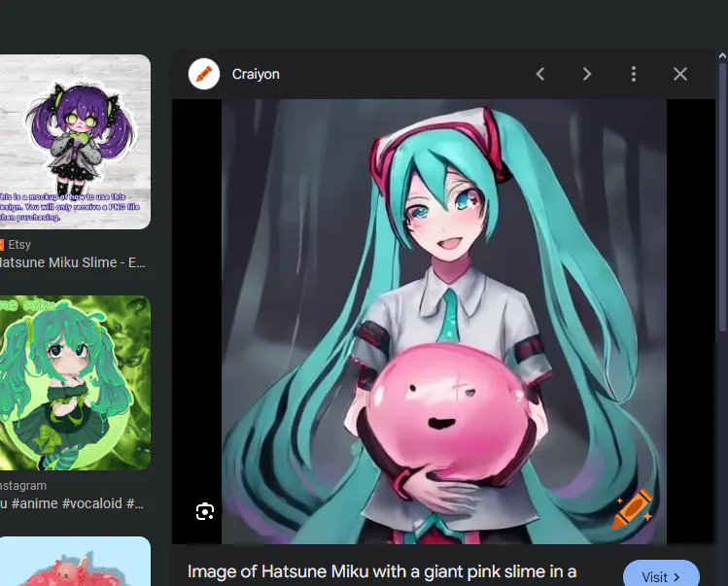Click the Visit button
Image resolution: width=728 pixels, height=586 pixels.
[x=661, y=575]
